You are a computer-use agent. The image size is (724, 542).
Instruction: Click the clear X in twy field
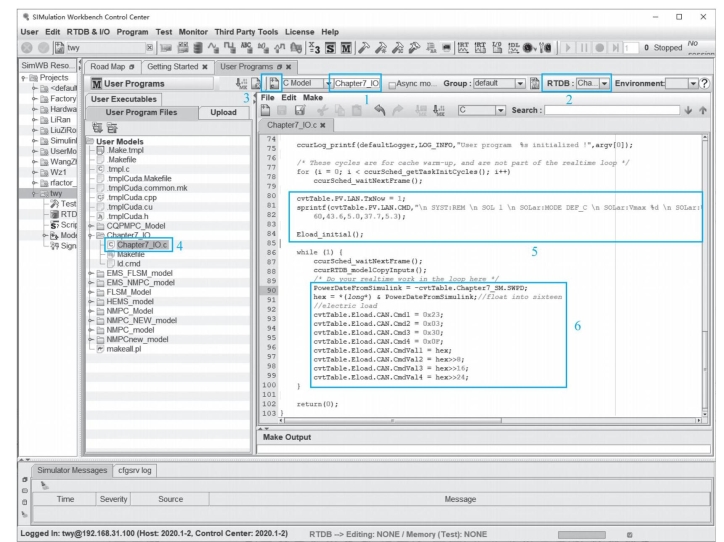150,48
